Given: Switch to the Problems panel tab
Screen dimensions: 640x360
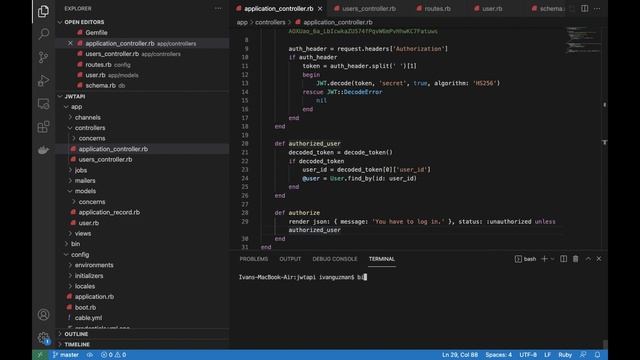Looking at the screenshot, I should pos(254,259).
